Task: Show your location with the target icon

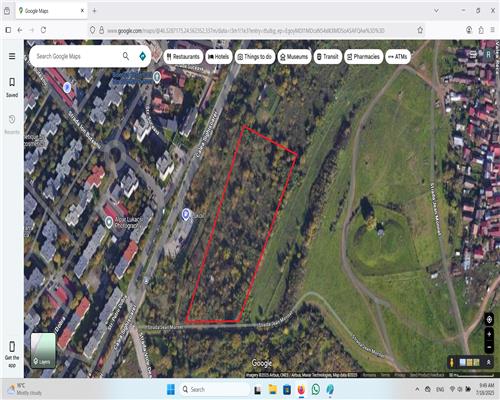Action: (x=489, y=320)
